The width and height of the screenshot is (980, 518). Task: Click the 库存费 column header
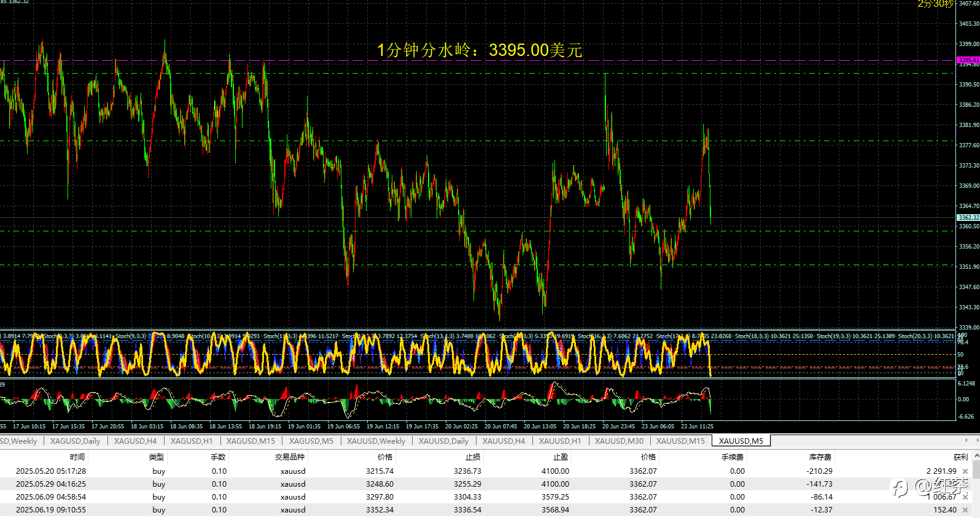(820, 457)
